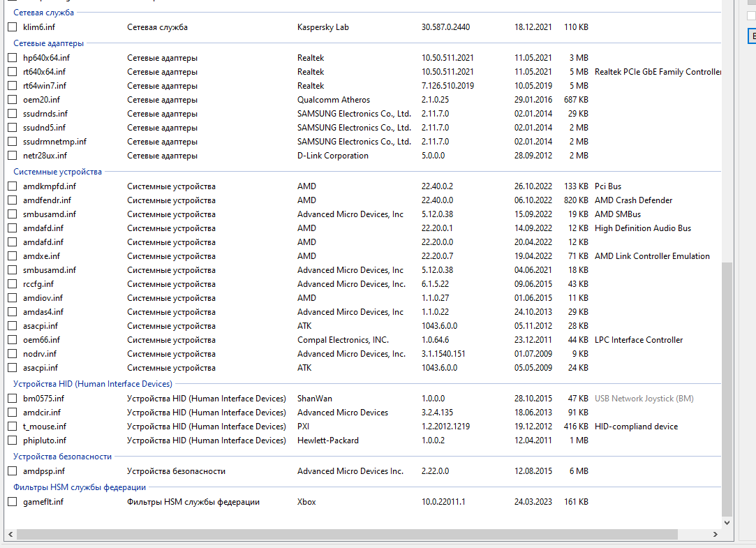756x548 pixels.
Task: Click the horizontal scrollbar right arrow
Action: click(x=716, y=535)
